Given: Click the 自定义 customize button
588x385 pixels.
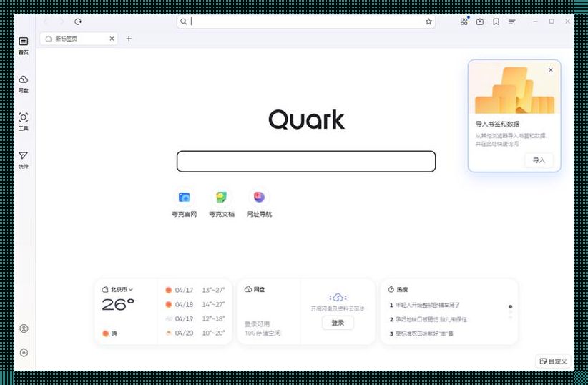Looking at the screenshot, I should (553, 361).
